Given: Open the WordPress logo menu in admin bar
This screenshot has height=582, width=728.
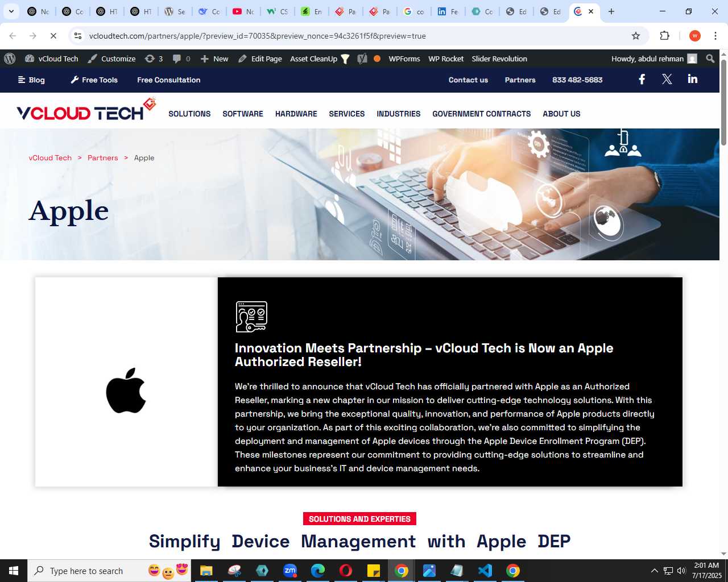Looking at the screenshot, I should pos(10,59).
